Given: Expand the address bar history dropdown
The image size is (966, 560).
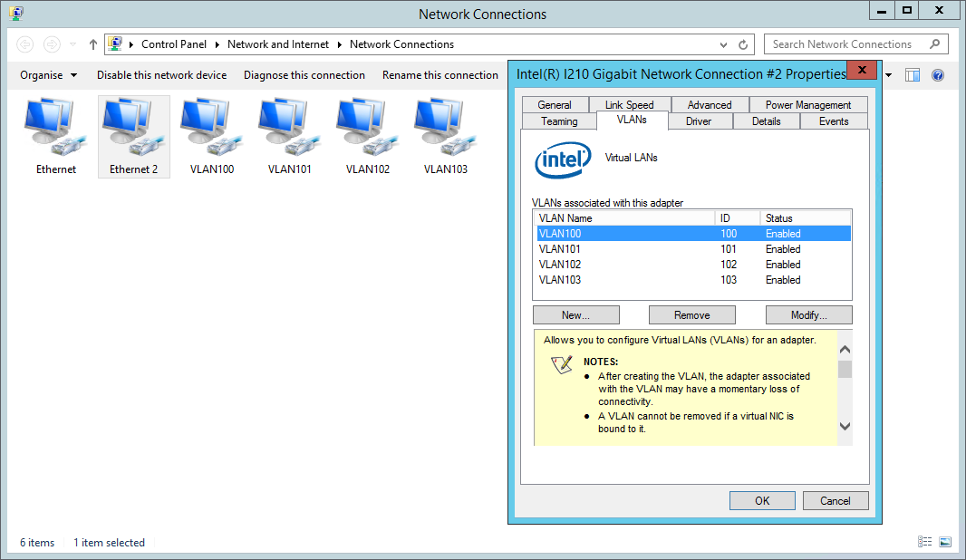Looking at the screenshot, I should [x=723, y=44].
